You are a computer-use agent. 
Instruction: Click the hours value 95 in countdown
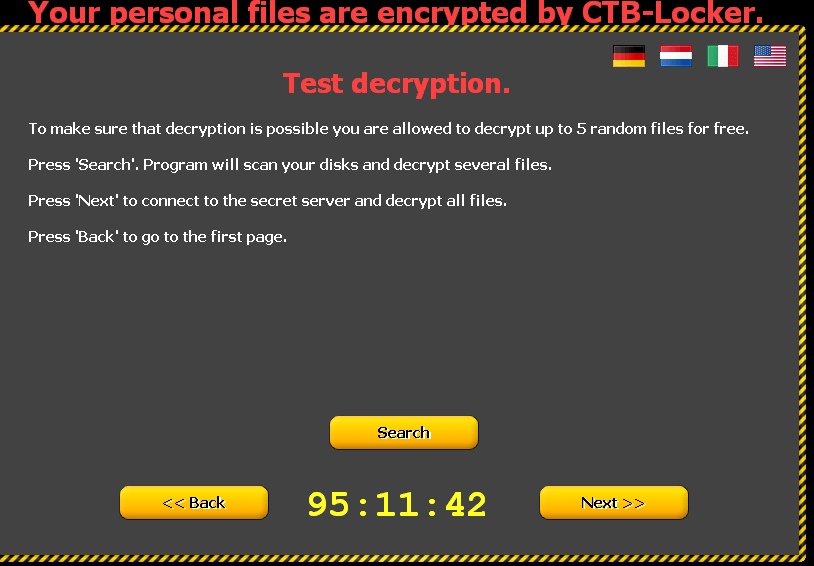click(328, 504)
